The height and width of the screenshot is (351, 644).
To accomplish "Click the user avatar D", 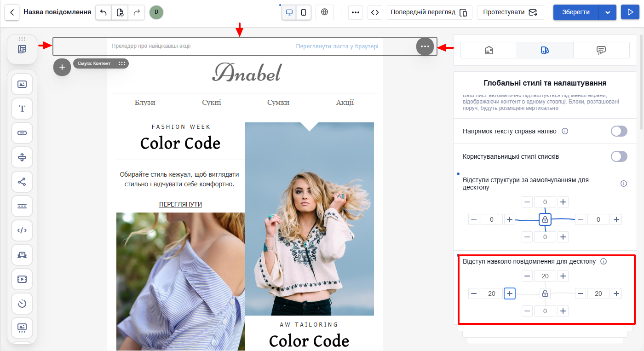I will pos(156,12).
